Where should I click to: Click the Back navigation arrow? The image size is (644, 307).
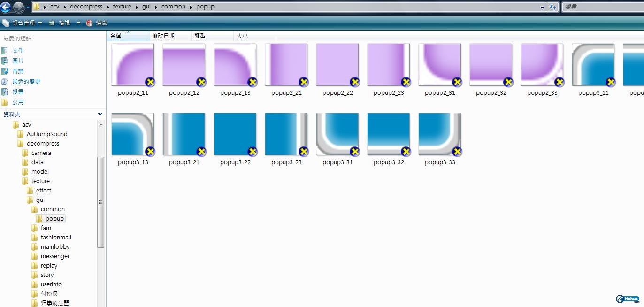(x=6, y=7)
